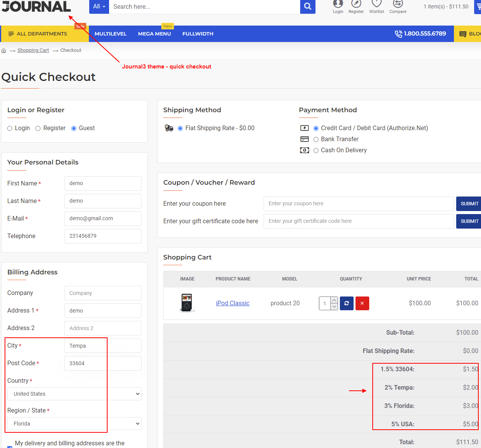Screen dimensions: 481x448
Task: Open the Mega Menu navigation item
Action: click(x=154, y=34)
